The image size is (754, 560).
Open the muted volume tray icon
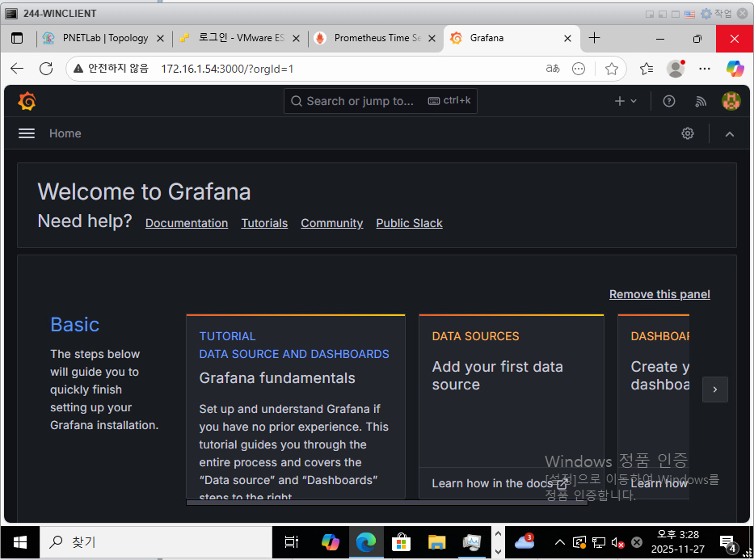(x=617, y=543)
